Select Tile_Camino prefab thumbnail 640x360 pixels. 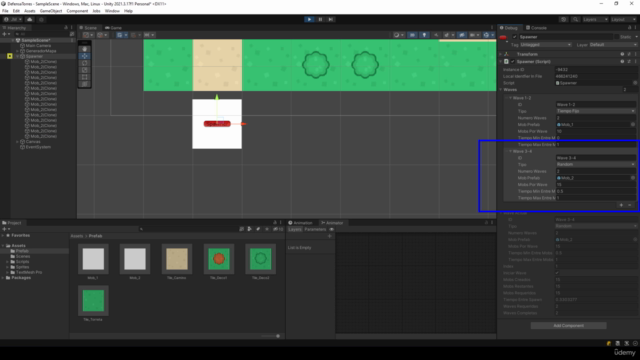(x=177, y=259)
